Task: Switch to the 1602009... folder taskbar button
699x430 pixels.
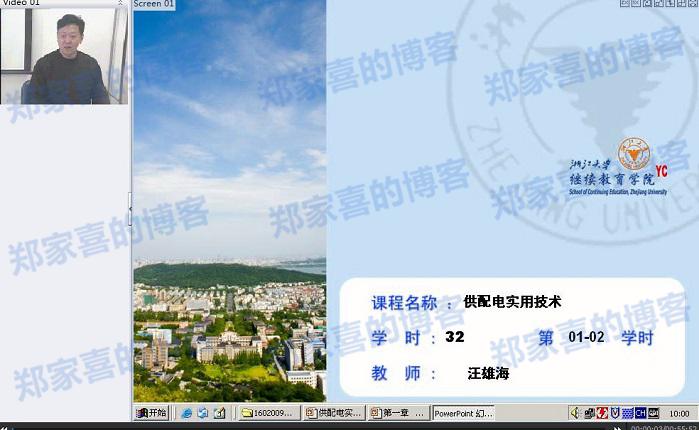Action: pos(269,413)
